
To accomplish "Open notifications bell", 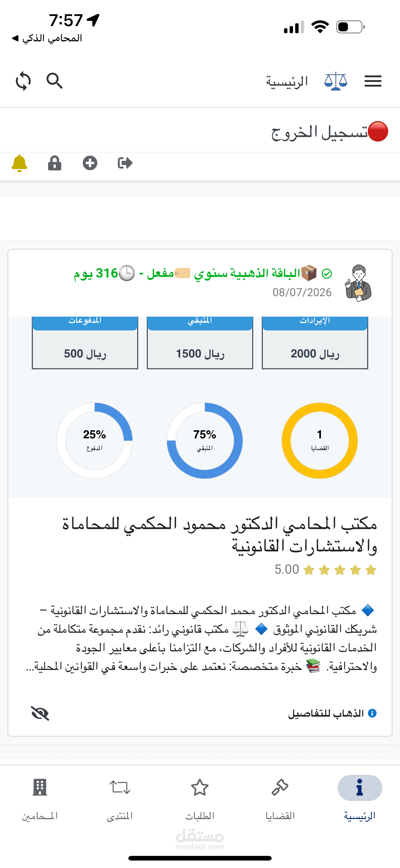I will click(x=19, y=163).
